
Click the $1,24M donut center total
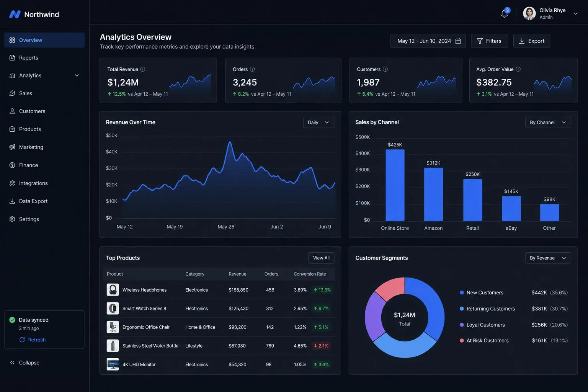pyautogui.click(x=405, y=315)
